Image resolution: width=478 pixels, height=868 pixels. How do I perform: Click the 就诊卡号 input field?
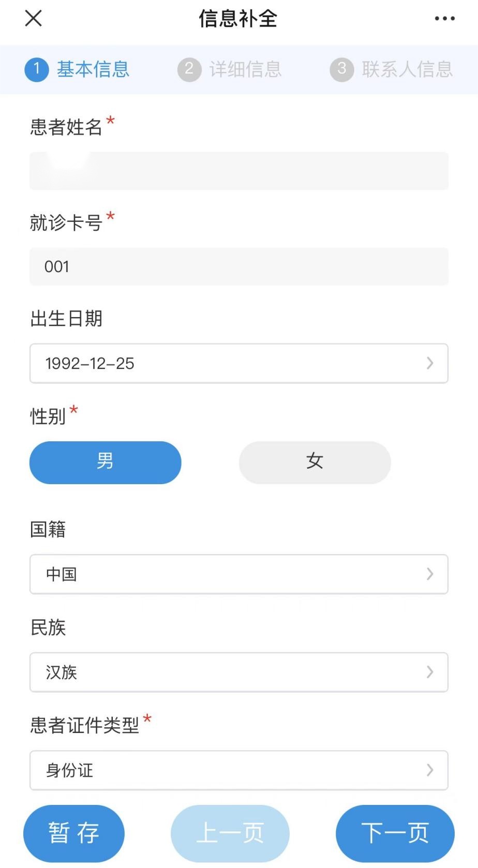[239, 266]
